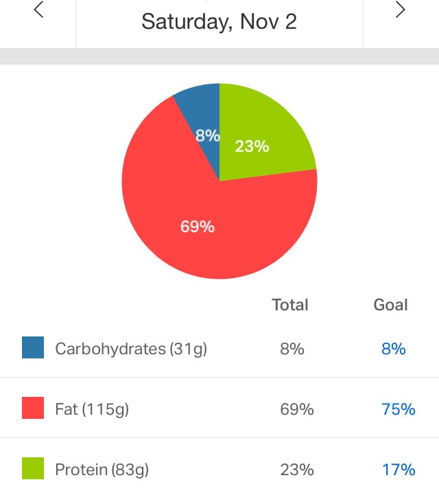
Task: Go to the previous day arrow
Action: [x=38, y=10]
